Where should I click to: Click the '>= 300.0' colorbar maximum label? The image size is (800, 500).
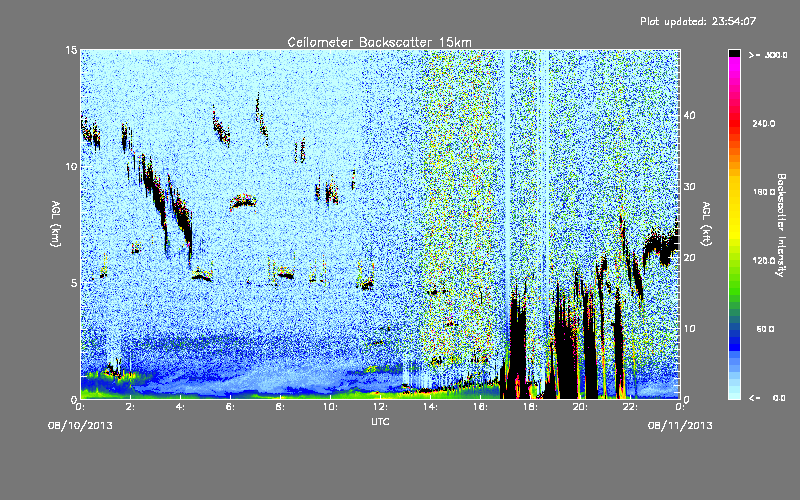point(767,55)
